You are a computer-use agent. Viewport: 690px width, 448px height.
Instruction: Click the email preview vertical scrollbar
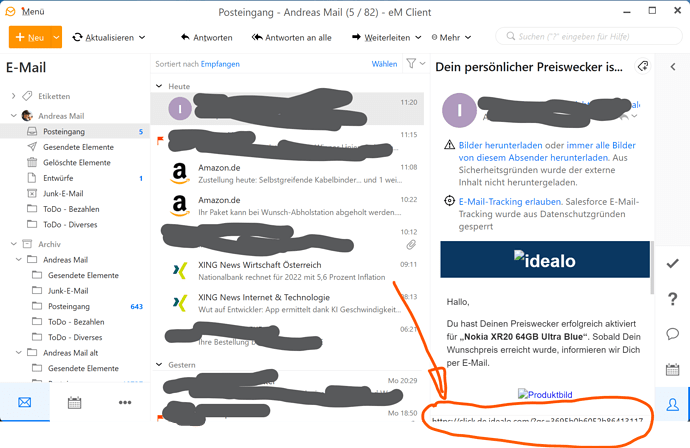[x=652, y=268]
